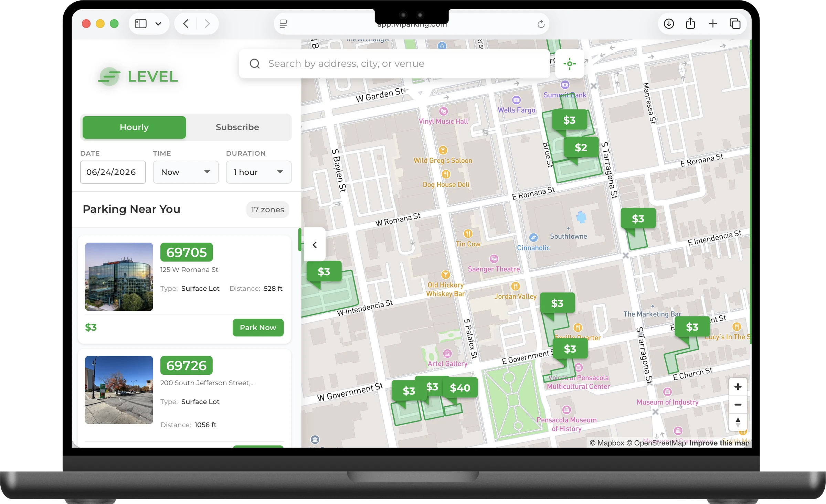Select the $3 marker by W Intendencia St
Viewport: 826px width, 504px height.
pyautogui.click(x=324, y=271)
